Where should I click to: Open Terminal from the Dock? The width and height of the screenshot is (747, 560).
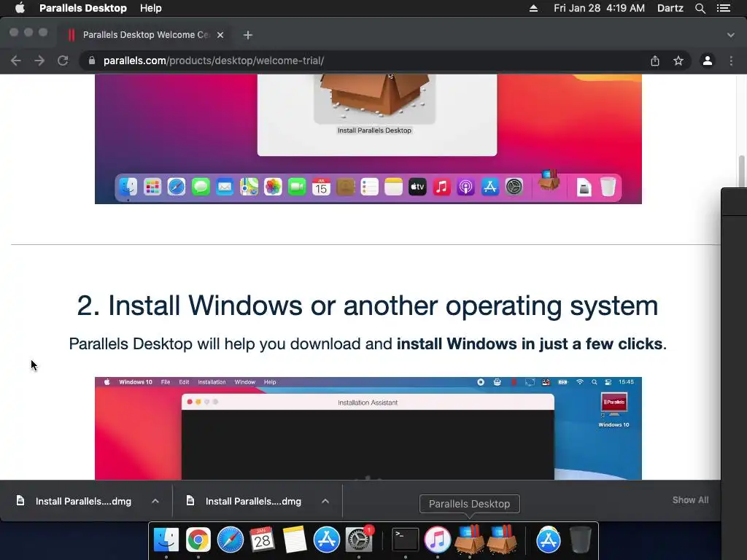(x=406, y=540)
